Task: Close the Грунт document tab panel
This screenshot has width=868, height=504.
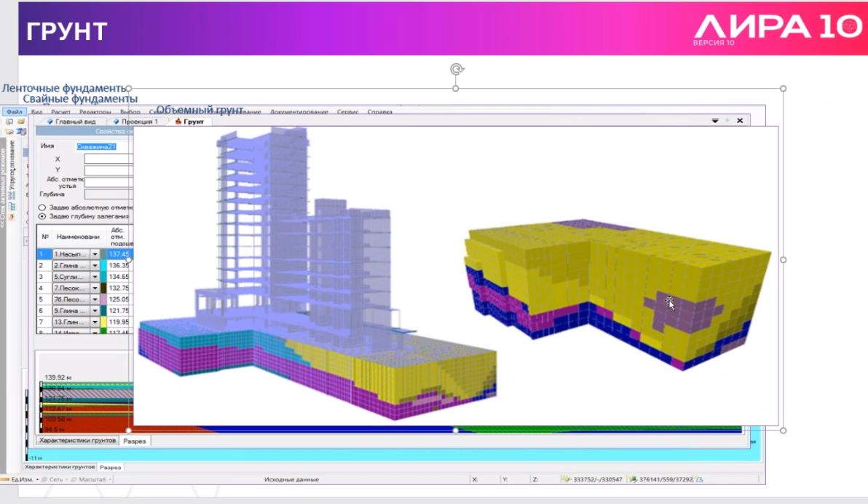Action: pos(740,121)
